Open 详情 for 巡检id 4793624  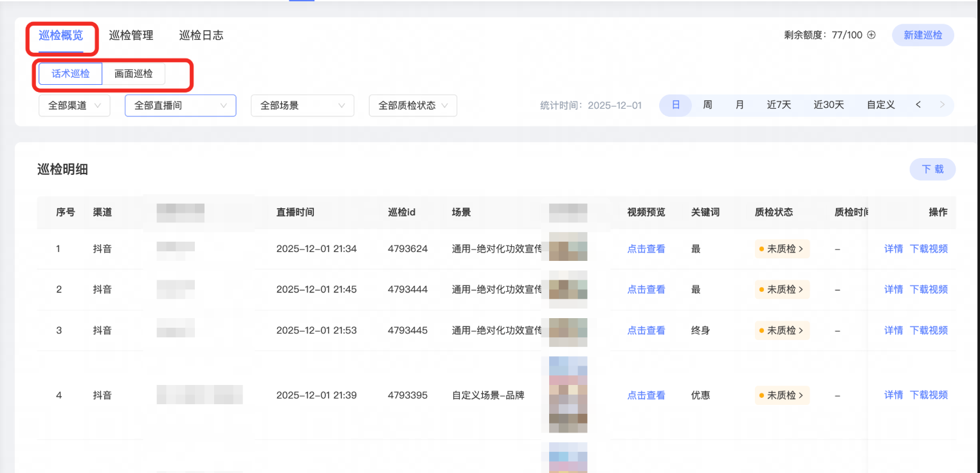point(894,249)
